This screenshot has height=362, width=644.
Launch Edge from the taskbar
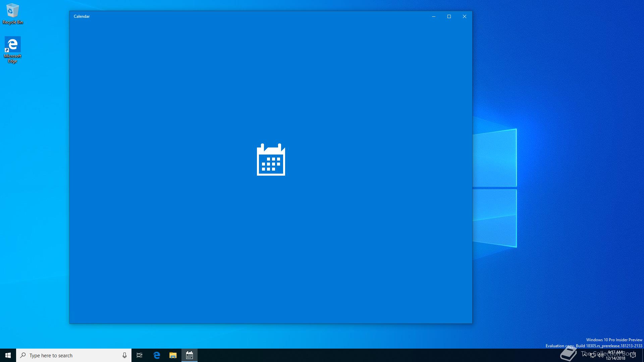(157, 355)
